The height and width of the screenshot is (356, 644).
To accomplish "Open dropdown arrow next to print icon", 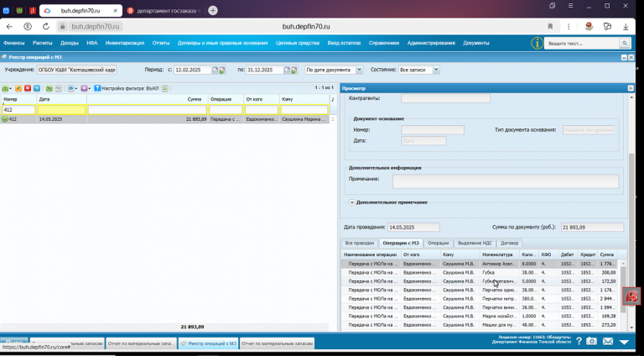I will click(76, 89).
